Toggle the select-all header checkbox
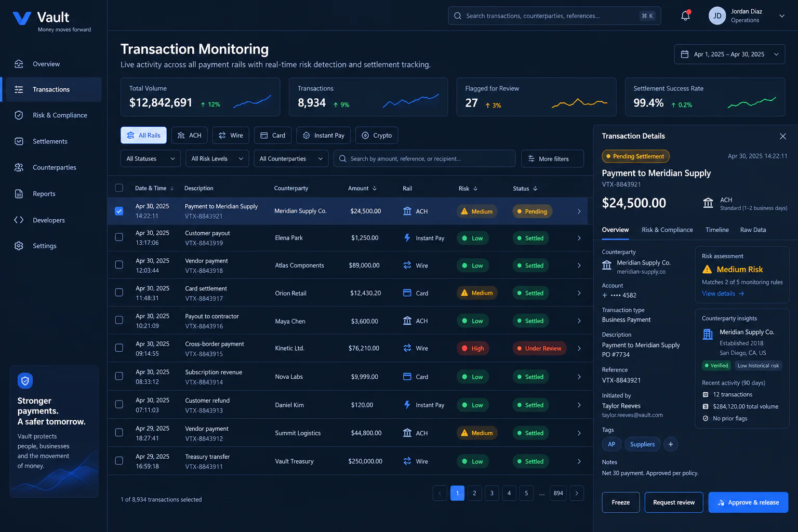The height and width of the screenshot is (532, 798). pyautogui.click(x=119, y=188)
